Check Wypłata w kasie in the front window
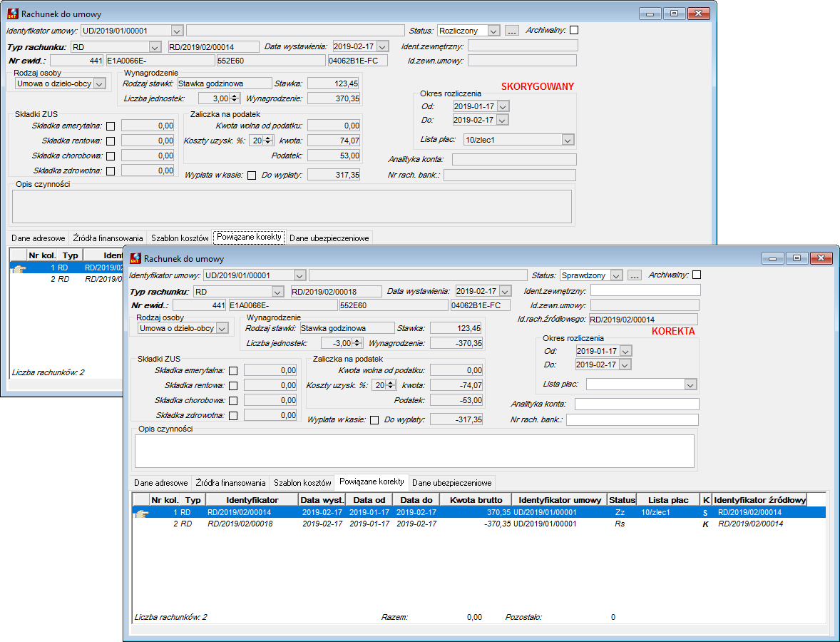This screenshot has width=840, height=642. [374, 420]
